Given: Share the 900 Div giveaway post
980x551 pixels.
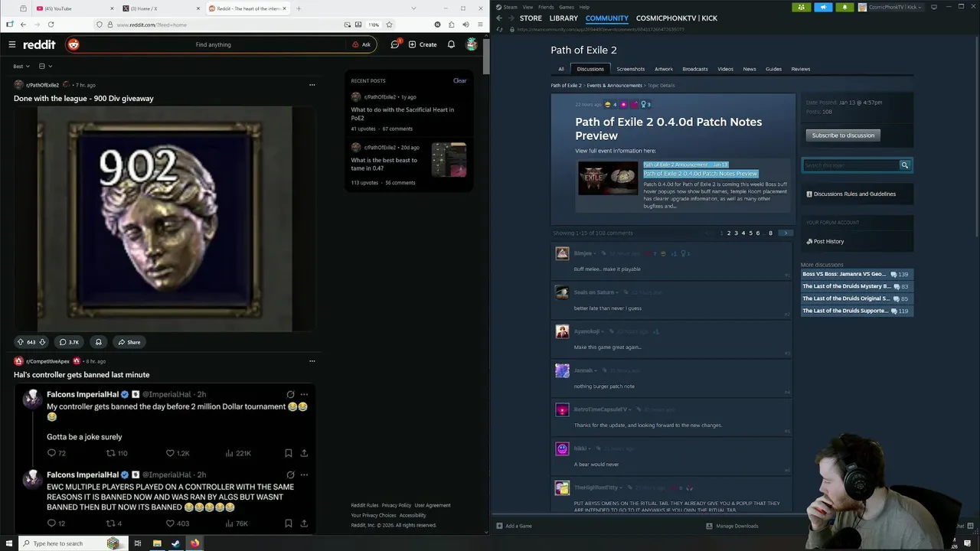Looking at the screenshot, I should 129,342.
